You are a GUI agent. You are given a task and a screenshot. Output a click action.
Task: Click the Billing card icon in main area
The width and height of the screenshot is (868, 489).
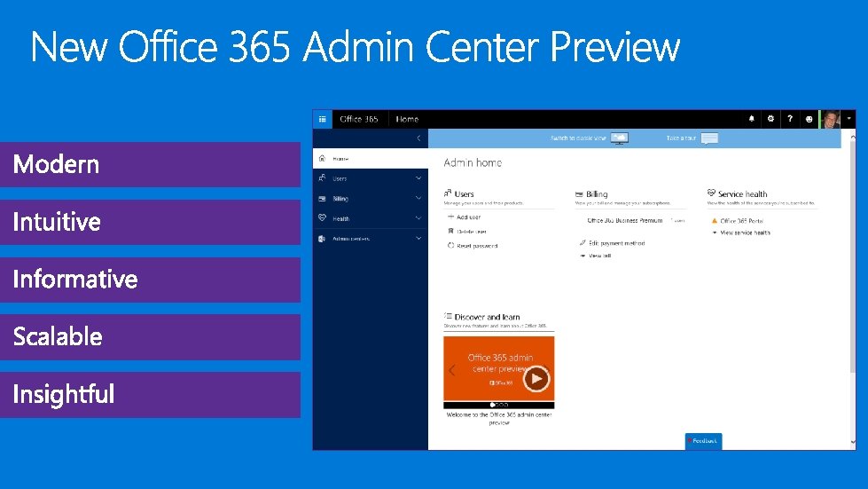[x=579, y=194]
